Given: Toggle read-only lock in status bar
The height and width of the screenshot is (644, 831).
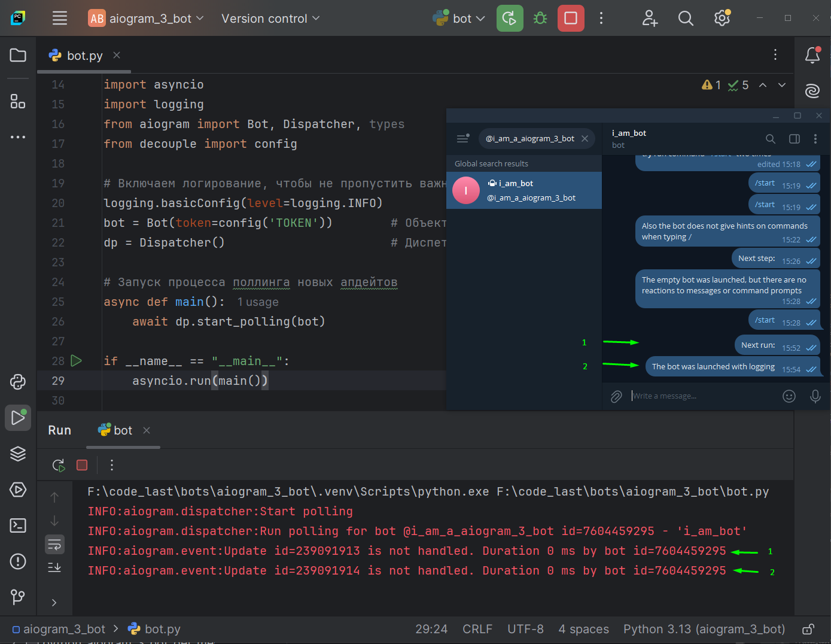Looking at the screenshot, I should 808,629.
